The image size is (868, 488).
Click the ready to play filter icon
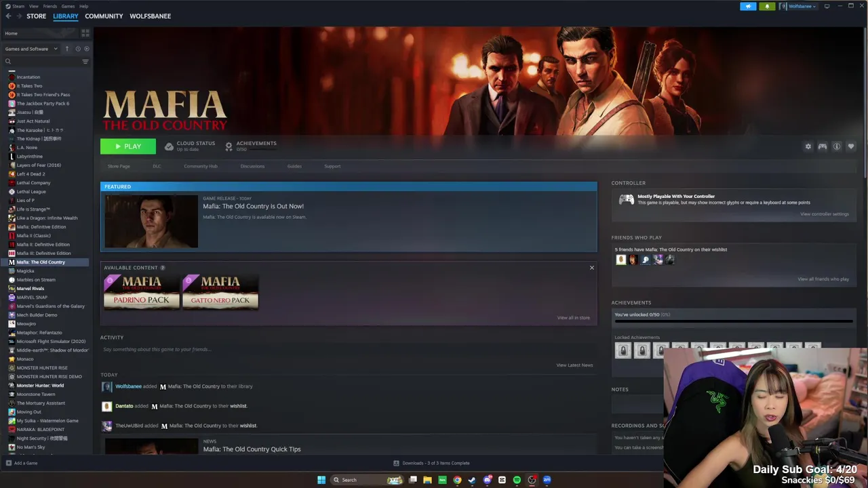coord(86,49)
